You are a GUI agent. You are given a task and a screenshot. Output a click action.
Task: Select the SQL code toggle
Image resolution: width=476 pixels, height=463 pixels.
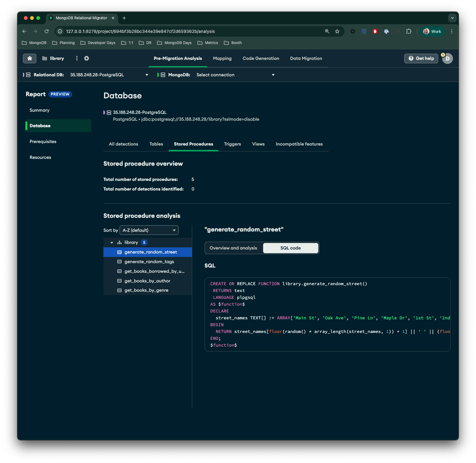(x=290, y=248)
